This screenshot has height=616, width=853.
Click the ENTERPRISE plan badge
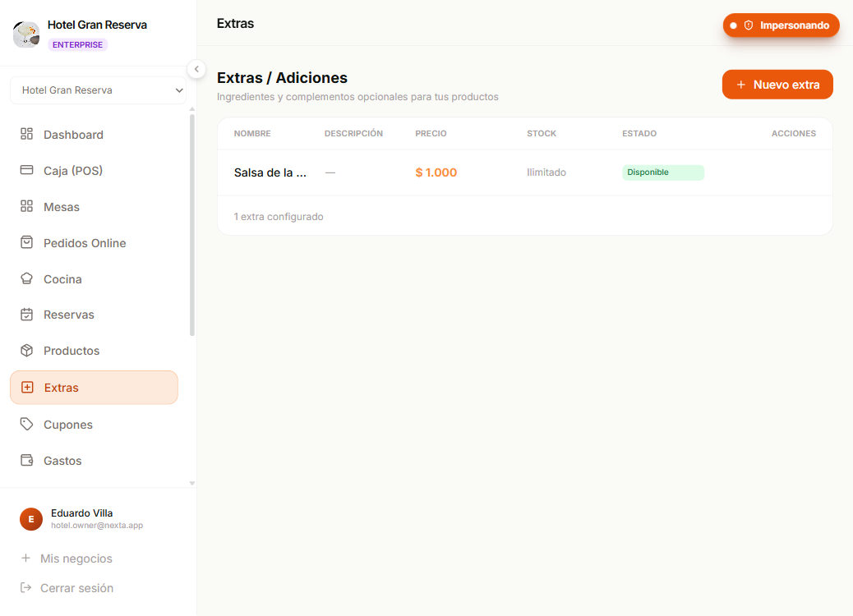tap(78, 44)
